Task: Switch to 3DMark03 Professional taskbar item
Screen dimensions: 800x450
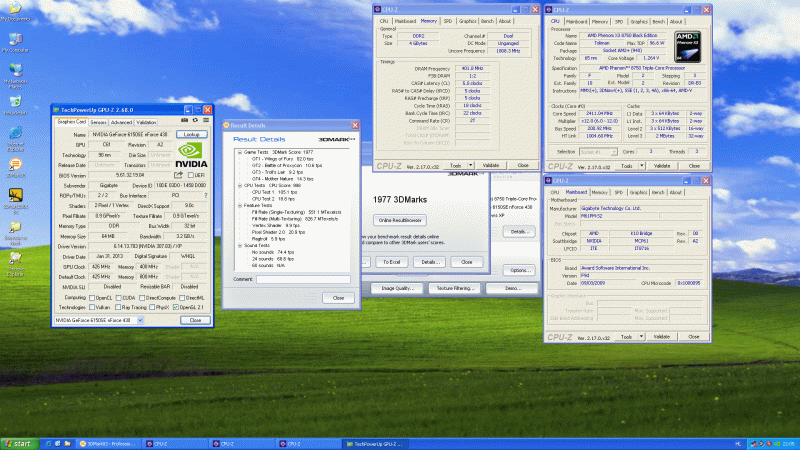Action: click(x=109, y=444)
